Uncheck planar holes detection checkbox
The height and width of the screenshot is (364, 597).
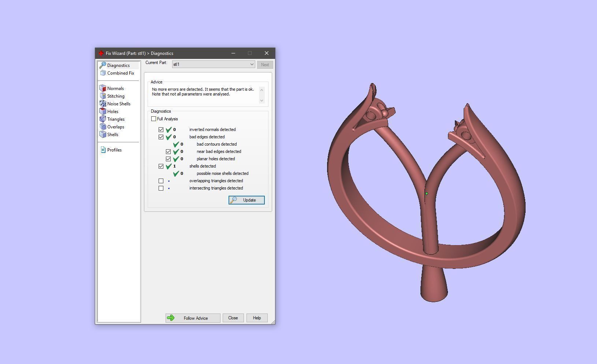coord(168,159)
